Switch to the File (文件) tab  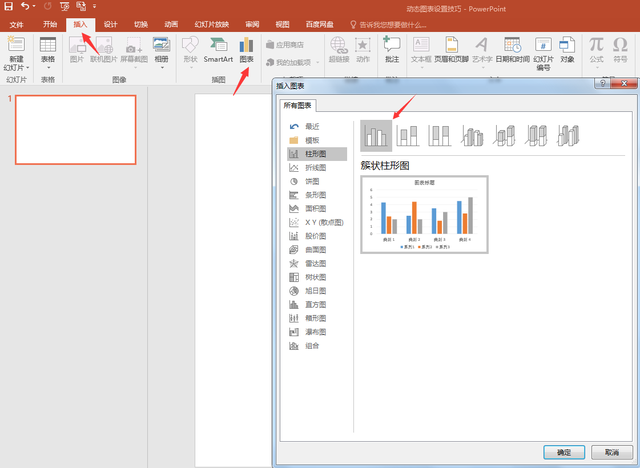[16, 24]
